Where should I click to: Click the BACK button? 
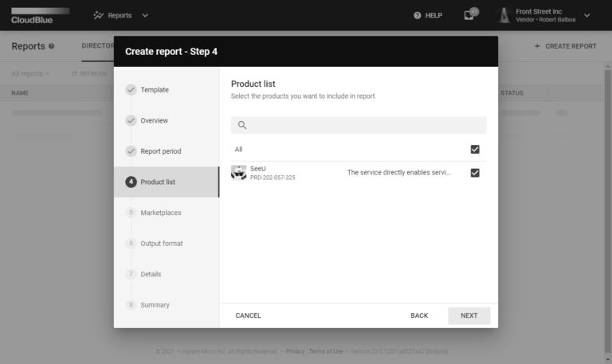(419, 315)
